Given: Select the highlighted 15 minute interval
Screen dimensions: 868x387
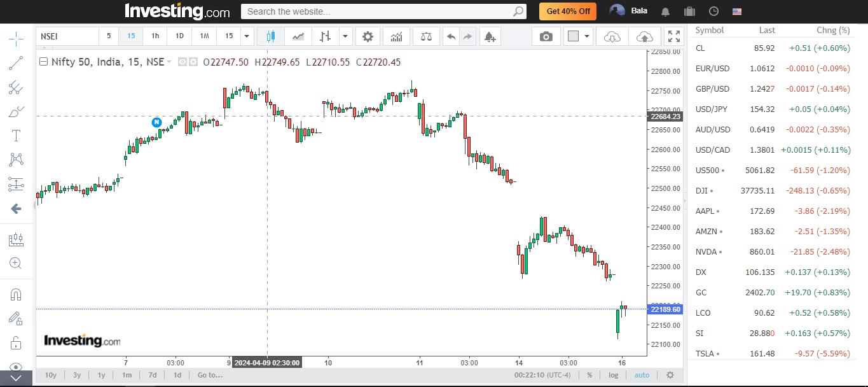Looking at the screenshot, I should (x=131, y=36).
